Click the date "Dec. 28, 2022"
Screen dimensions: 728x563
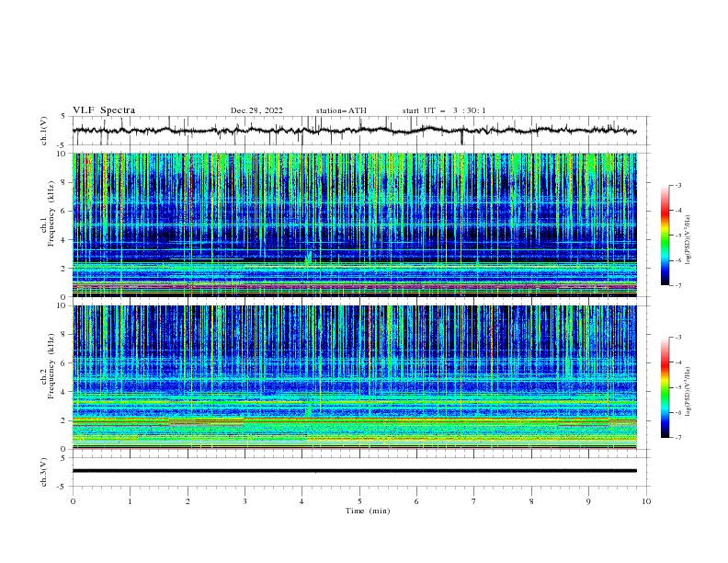(x=256, y=110)
